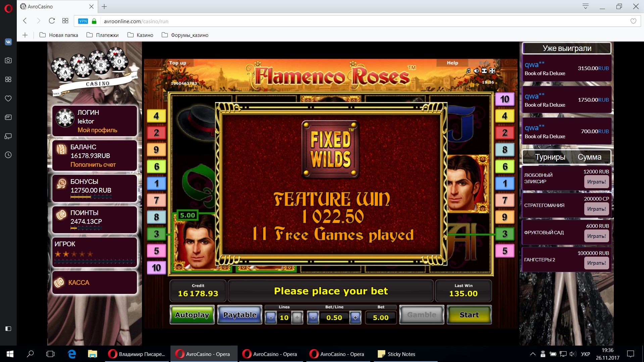The width and height of the screenshot is (644, 362).
Task: Open the Windows Action Center notifications icon
Action: (631, 354)
